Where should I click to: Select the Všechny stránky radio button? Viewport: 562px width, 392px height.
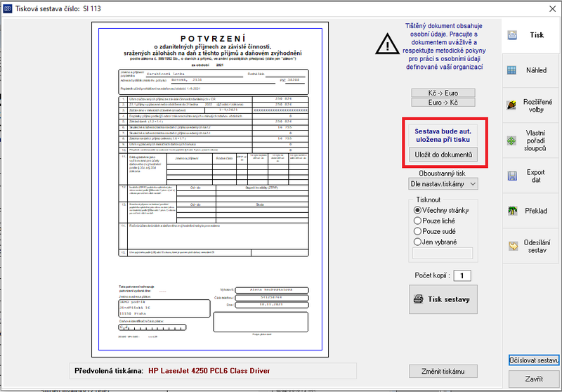click(x=417, y=210)
